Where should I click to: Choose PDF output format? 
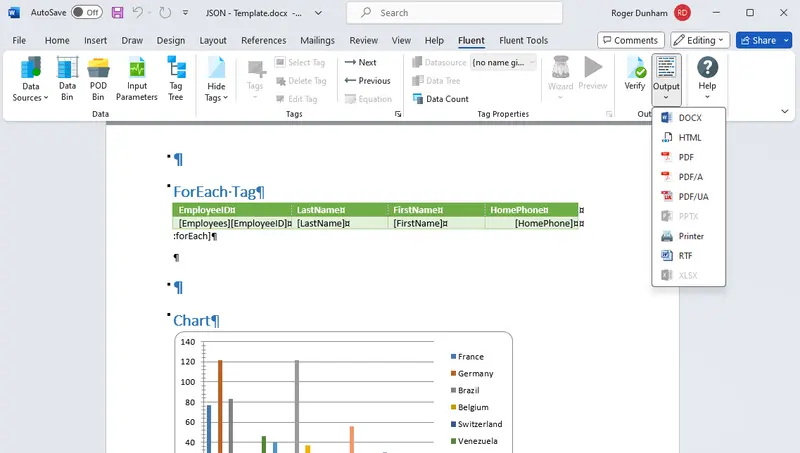click(x=688, y=157)
